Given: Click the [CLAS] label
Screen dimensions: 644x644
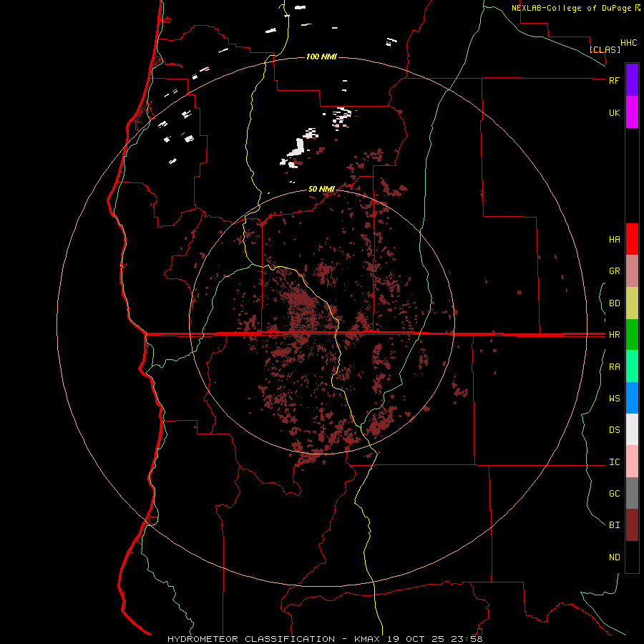Looking at the screenshot, I should pos(605,49).
